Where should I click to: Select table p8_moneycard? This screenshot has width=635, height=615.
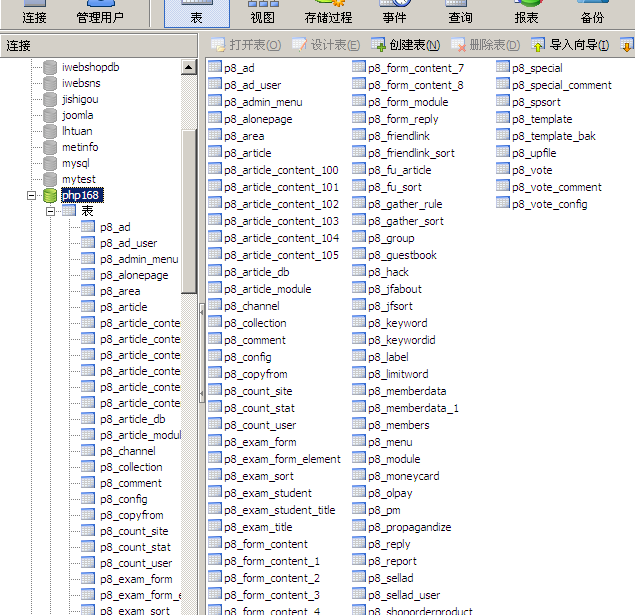coord(403,476)
